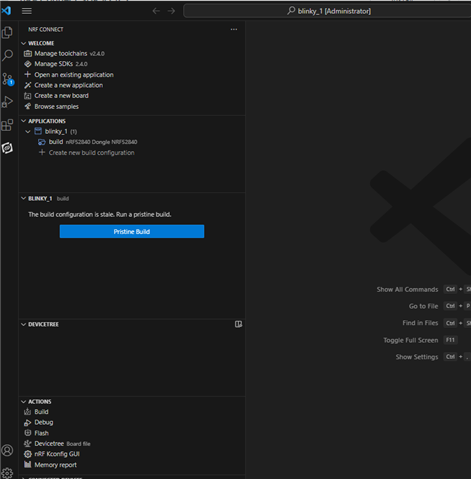Click Create new build configuration

point(87,153)
